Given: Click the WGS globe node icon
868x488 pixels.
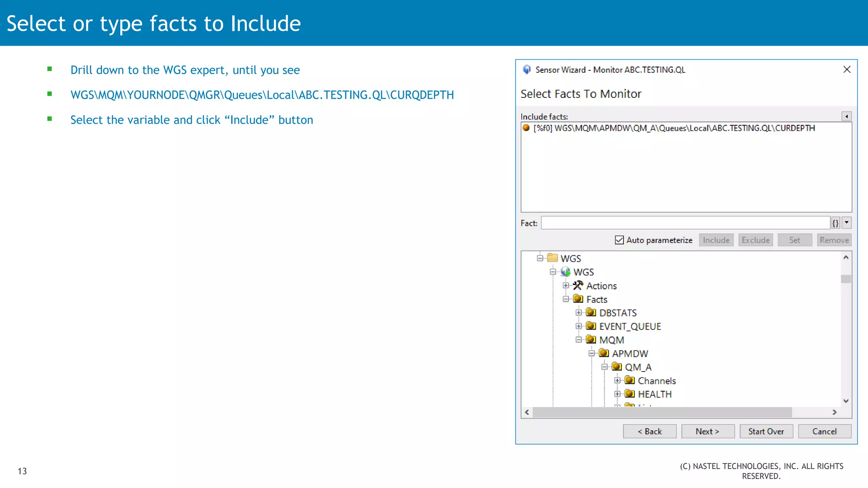Looking at the screenshot, I should (565, 272).
